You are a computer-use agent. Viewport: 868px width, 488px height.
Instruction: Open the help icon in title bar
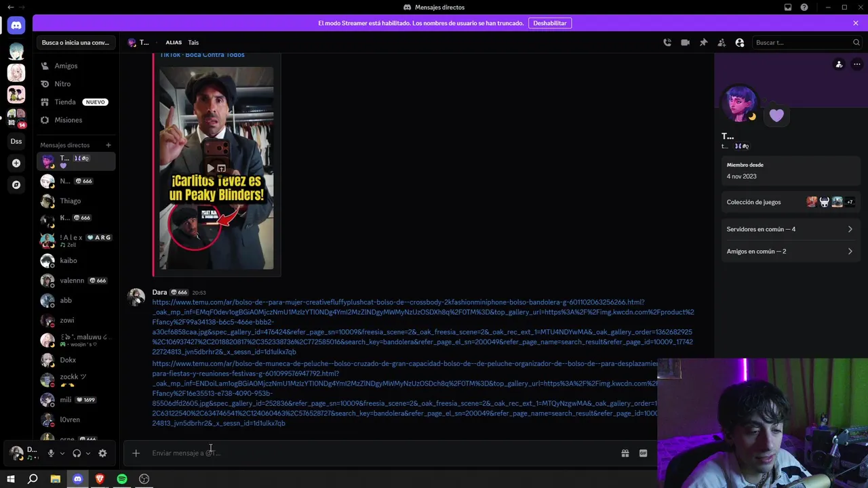804,7
